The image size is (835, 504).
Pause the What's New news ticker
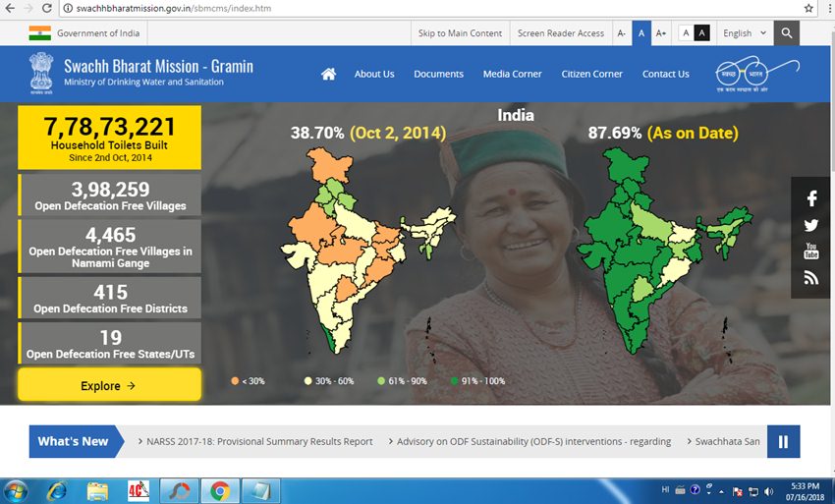click(783, 442)
